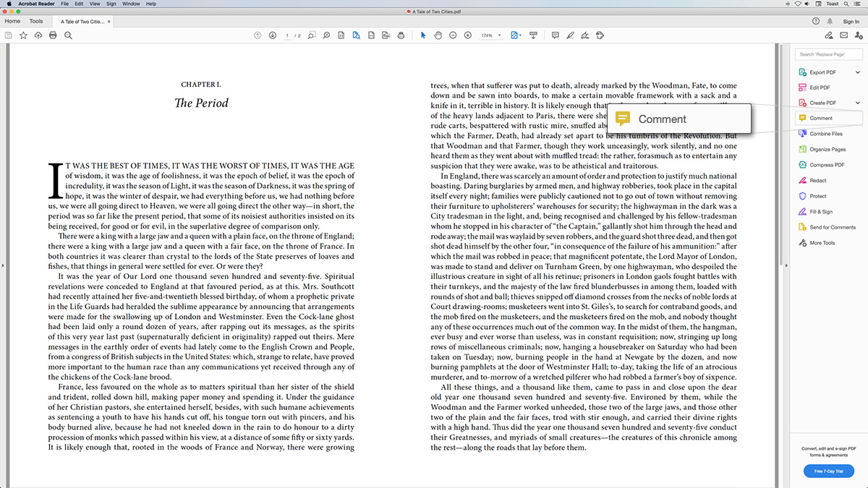Click the Add sticky note icon
This screenshot has height=488, width=868.
click(555, 35)
